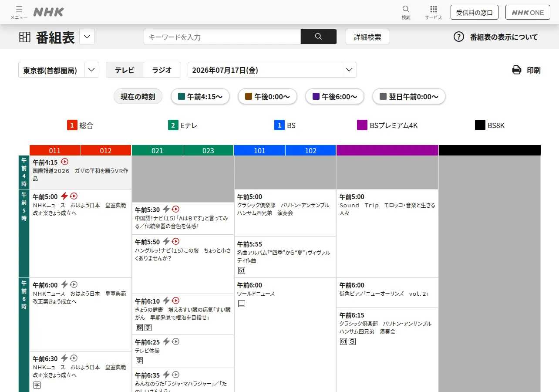Click the 解 icon under きょうの健康
The image size is (559, 392).
pyautogui.click(x=139, y=328)
